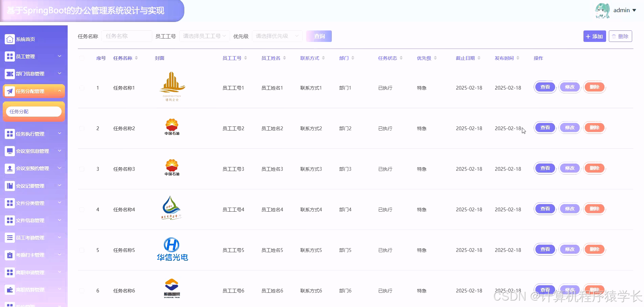Select the 员工管理 grid icon in sidebar
This screenshot has width=644, height=307.
point(9,56)
